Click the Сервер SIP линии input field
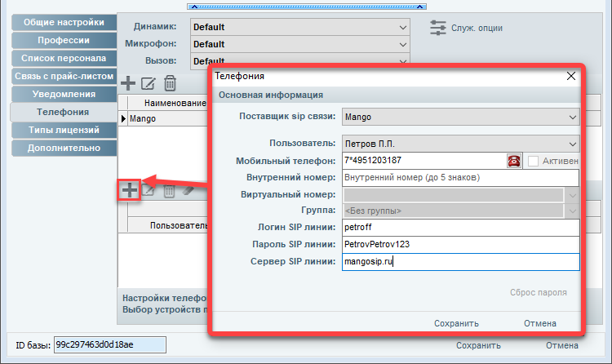612x364 pixels. (x=460, y=262)
